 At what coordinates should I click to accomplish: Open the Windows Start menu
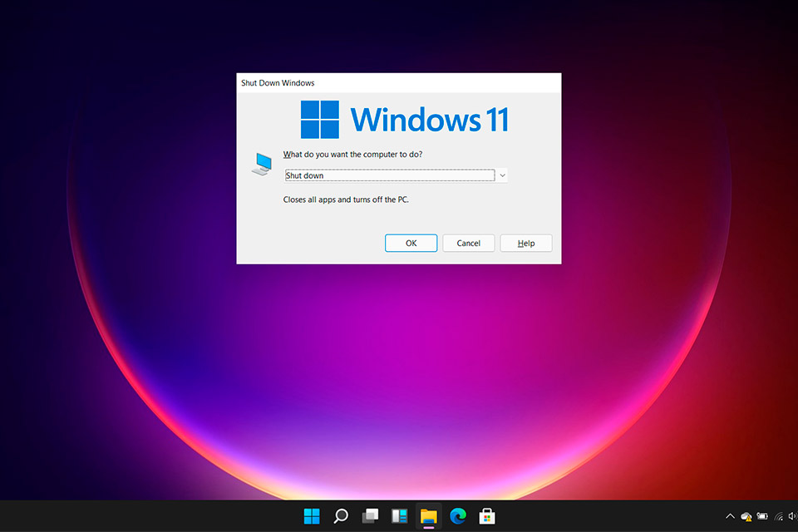click(x=312, y=516)
